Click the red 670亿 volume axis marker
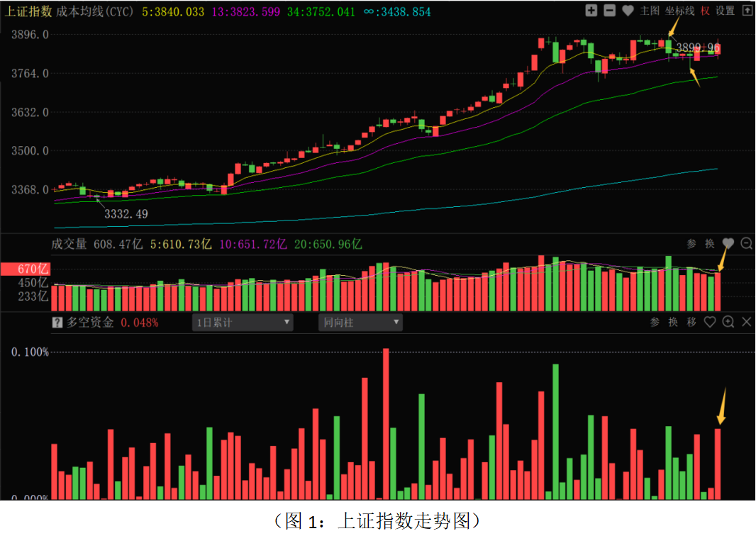The image size is (756, 536). (x=24, y=269)
